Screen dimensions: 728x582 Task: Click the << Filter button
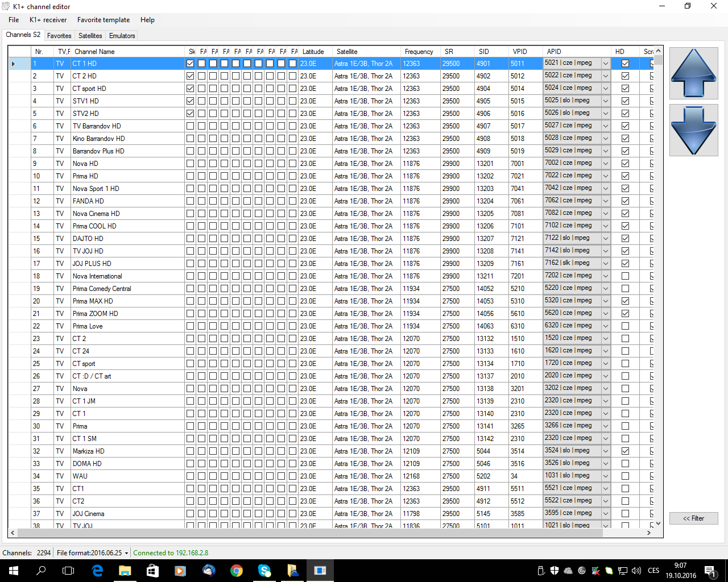693,518
